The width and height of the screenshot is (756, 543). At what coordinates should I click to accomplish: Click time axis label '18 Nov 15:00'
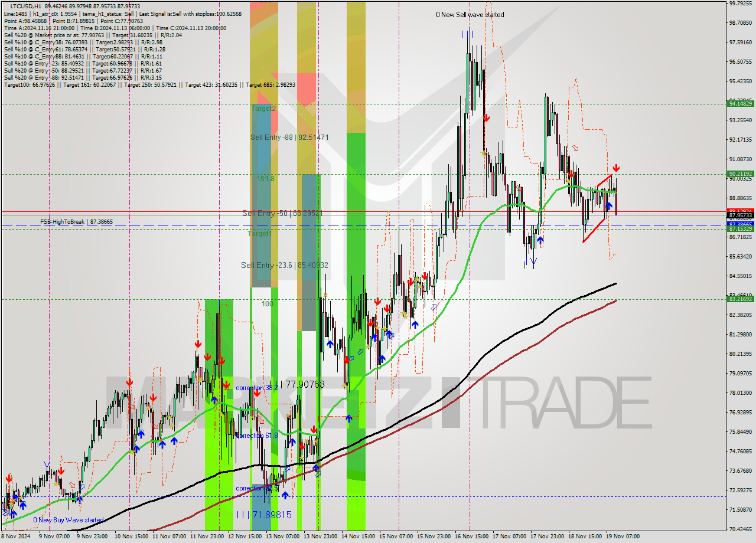pos(585,537)
